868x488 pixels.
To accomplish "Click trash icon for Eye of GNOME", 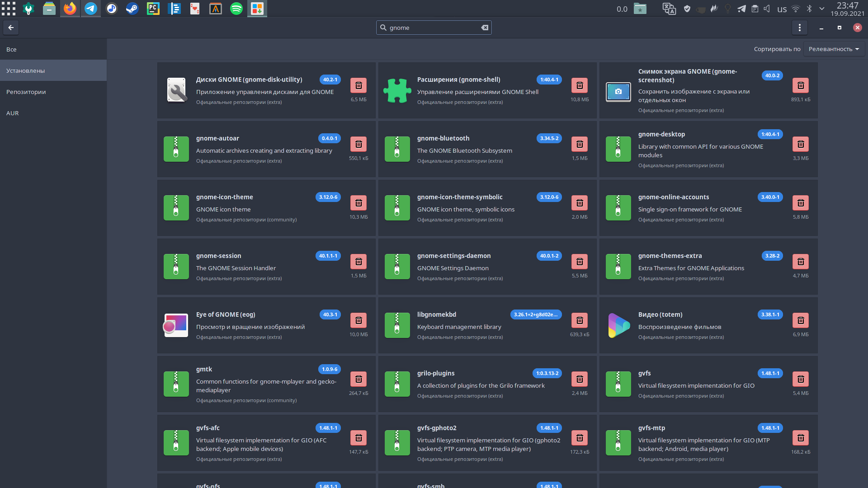I will click(x=359, y=320).
